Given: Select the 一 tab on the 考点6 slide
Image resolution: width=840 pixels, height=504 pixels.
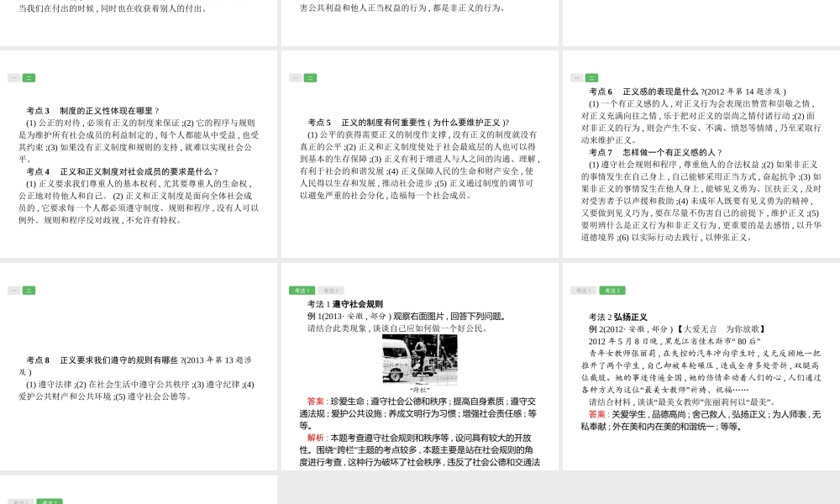Looking at the screenshot, I should (576, 78).
